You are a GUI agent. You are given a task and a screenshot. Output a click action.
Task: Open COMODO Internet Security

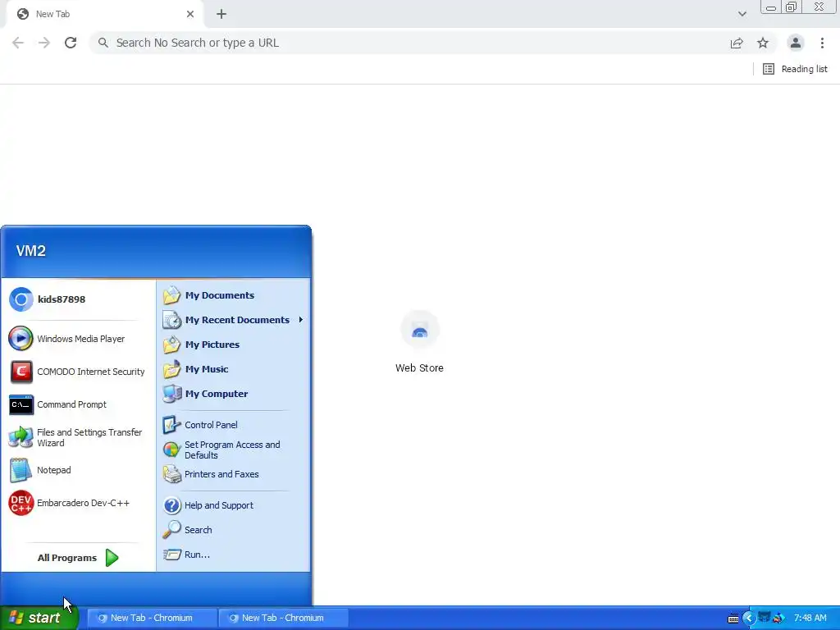77,372
